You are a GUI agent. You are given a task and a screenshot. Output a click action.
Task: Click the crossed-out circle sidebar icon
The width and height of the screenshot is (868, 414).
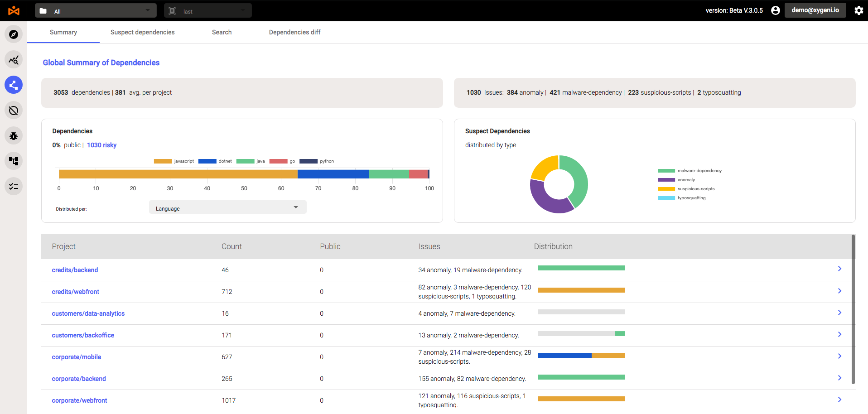[14, 111]
